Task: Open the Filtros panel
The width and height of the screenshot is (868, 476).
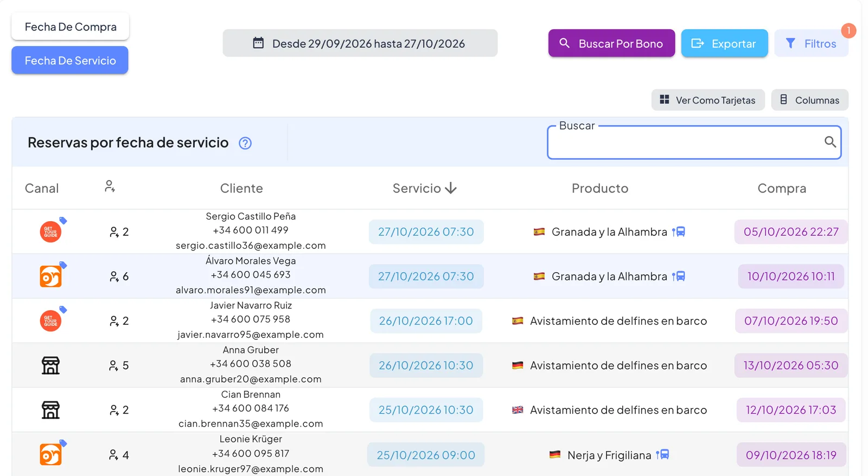Action: point(811,43)
